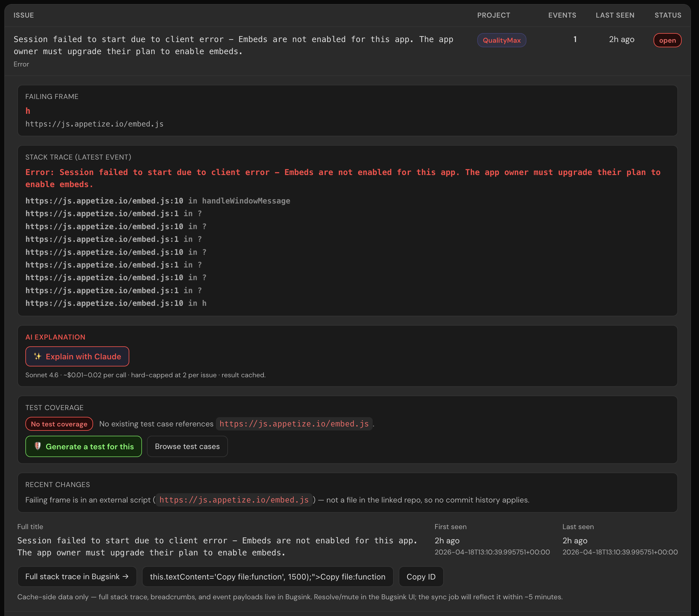This screenshot has height=616, width=699.
Task: Click the EVENTS count showing 1
Action: pyautogui.click(x=575, y=39)
